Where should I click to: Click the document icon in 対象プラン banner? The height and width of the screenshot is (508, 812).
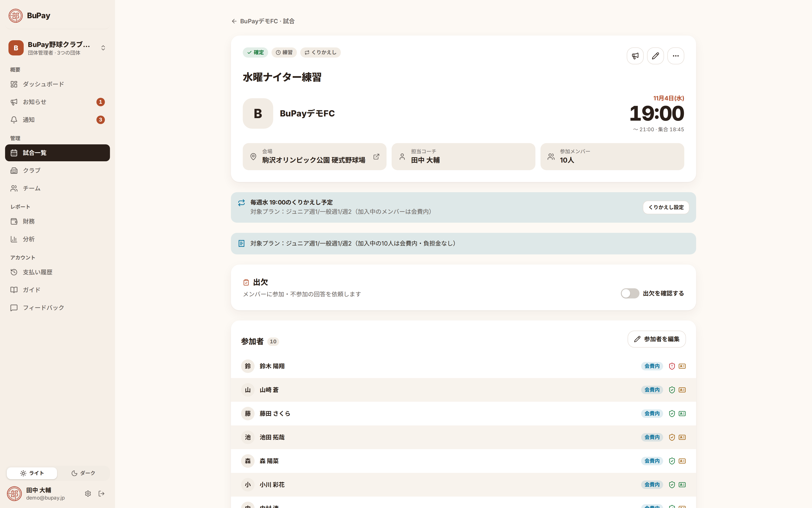pyautogui.click(x=241, y=243)
